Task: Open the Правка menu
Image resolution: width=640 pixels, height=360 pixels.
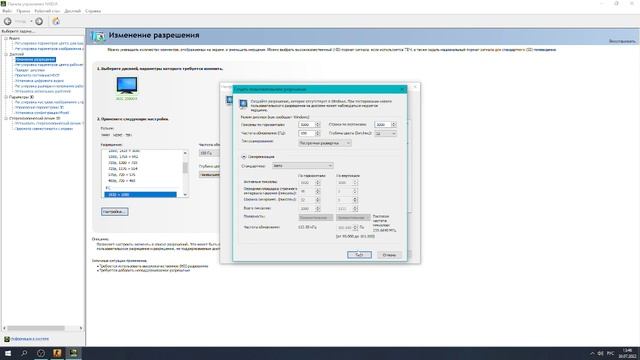Action: 23,11
